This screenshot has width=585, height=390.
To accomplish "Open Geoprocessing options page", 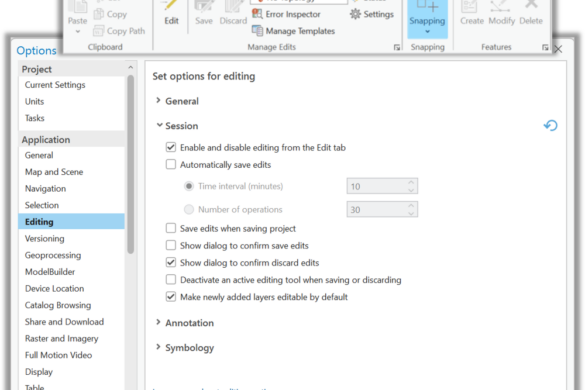I will coord(53,255).
